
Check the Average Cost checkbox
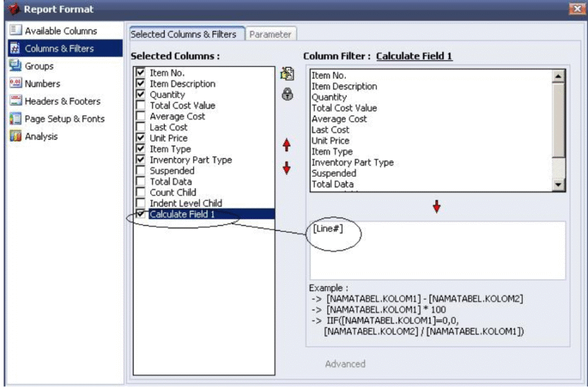(140, 115)
